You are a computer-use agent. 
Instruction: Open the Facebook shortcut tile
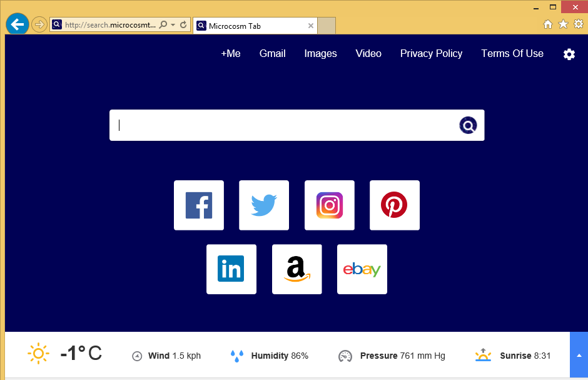click(x=199, y=205)
